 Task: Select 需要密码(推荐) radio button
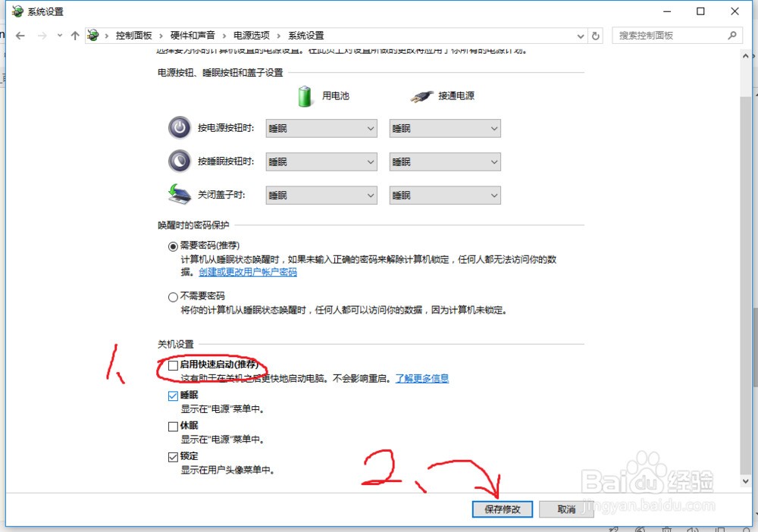click(173, 246)
